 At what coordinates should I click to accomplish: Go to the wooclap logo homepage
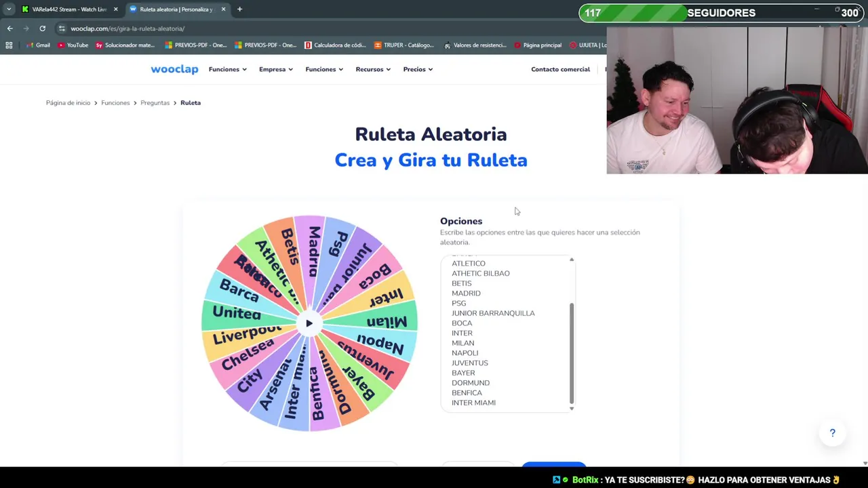[x=174, y=69]
